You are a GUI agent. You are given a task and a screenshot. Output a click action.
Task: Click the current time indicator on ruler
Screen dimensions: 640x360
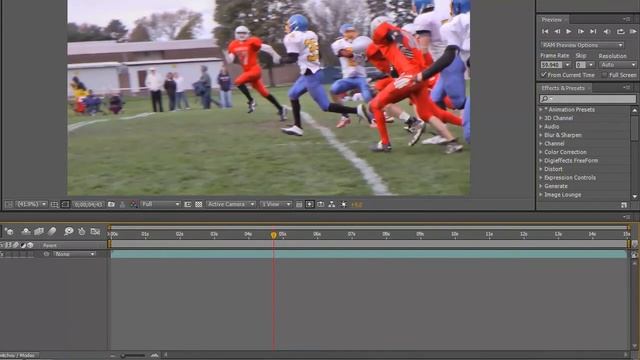(273, 235)
